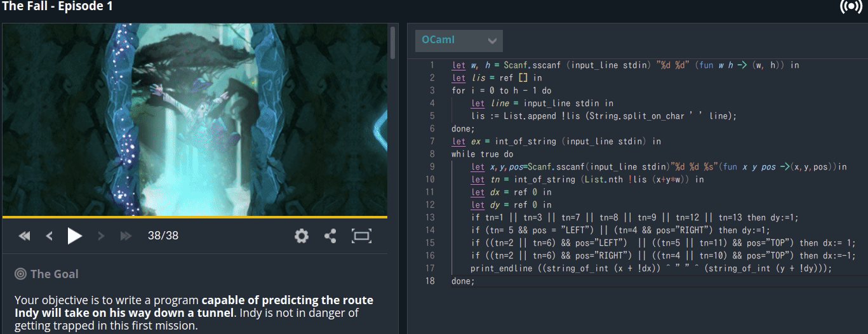Open replay settings gear

pos(302,236)
